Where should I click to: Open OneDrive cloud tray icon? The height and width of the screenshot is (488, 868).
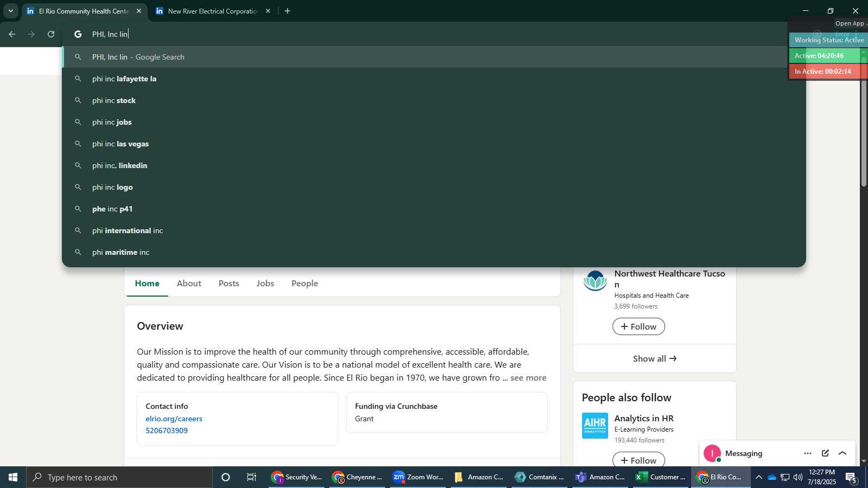[x=771, y=477]
